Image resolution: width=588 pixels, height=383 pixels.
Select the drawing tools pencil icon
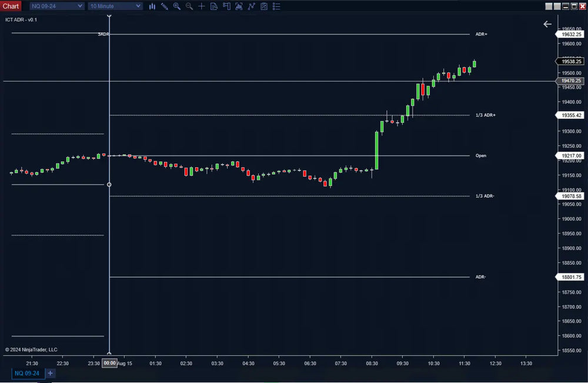(x=164, y=6)
